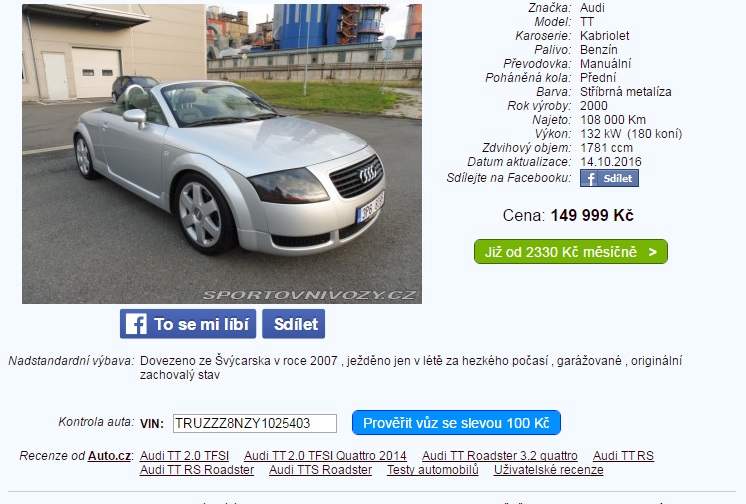
Task: Visit the Auto.cz link in the Recenze label
Action: click(x=109, y=455)
